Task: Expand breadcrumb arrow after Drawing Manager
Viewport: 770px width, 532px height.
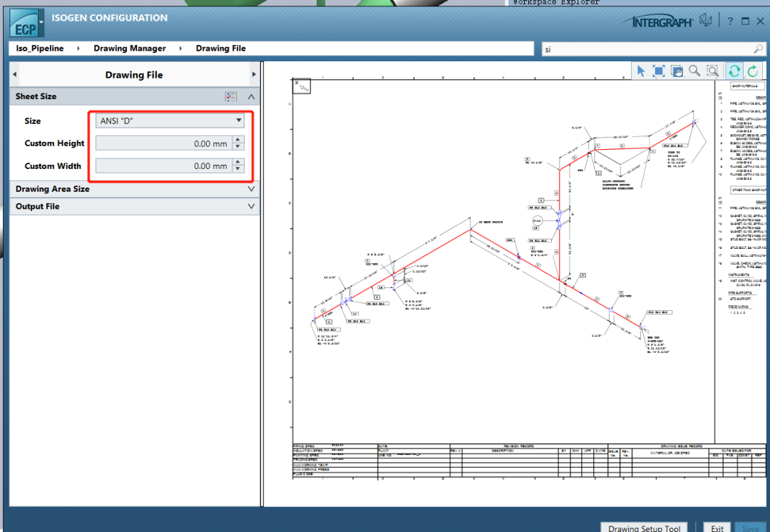Action: coord(180,48)
